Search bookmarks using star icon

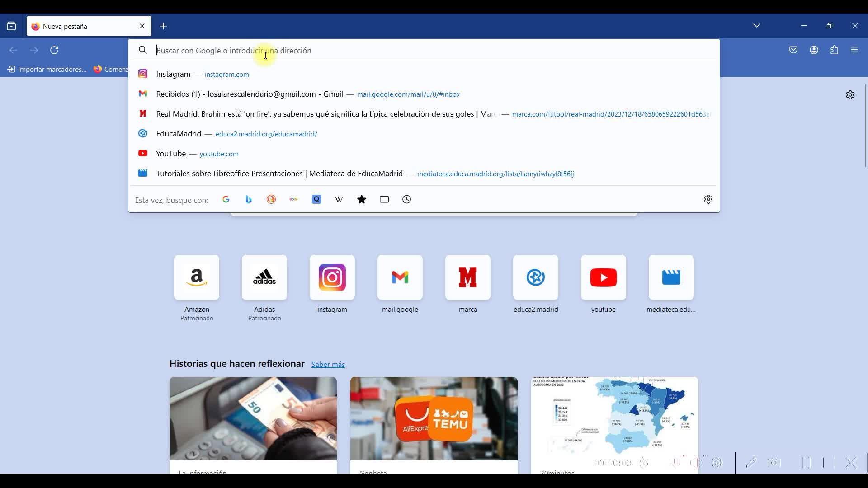click(x=362, y=200)
